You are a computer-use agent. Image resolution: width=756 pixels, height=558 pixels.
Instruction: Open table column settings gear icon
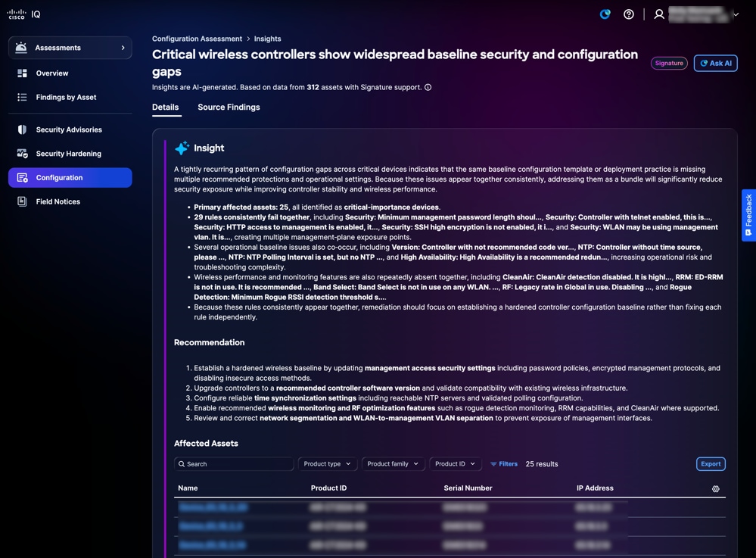tap(715, 489)
